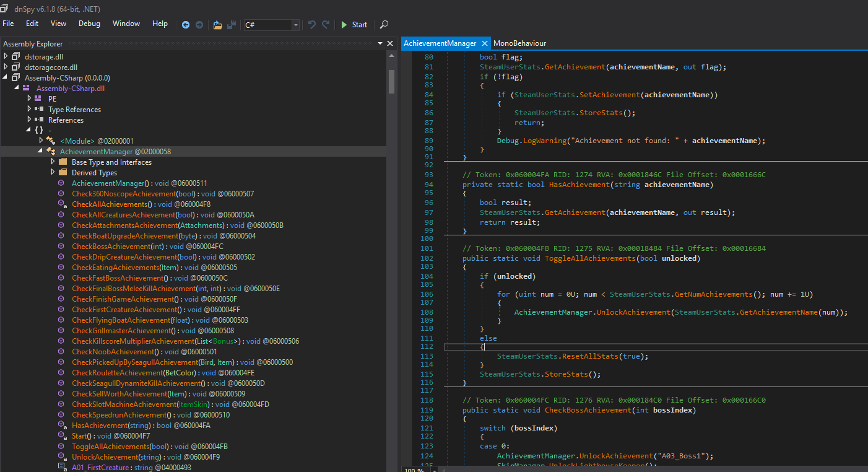Click the Start debugging button
868x472 pixels.
(354, 25)
